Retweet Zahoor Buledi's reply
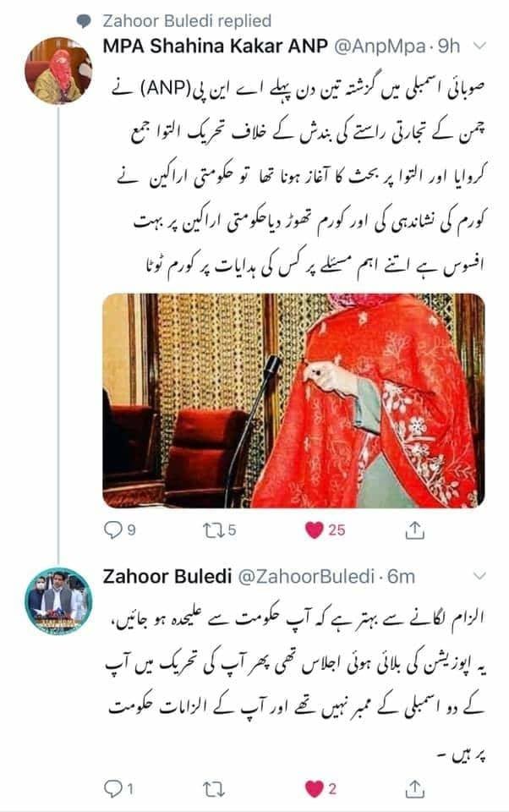 (x=213, y=789)
